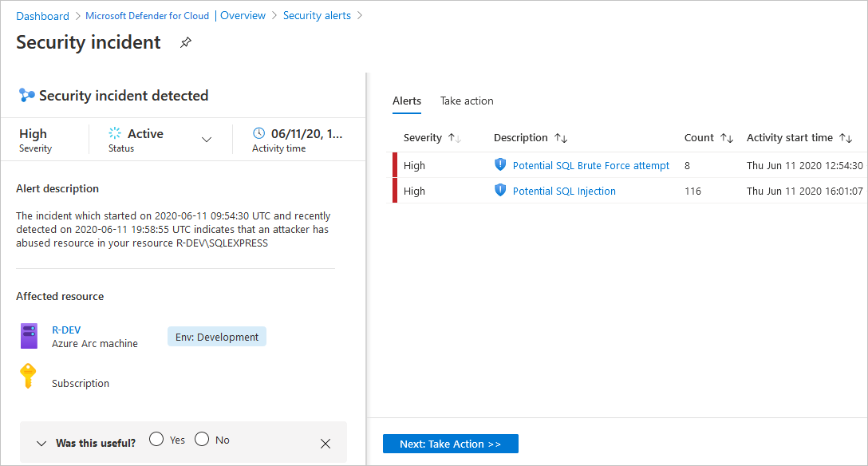Select the Alerts tab
The width and height of the screenshot is (868, 466).
click(x=407, y=101)
